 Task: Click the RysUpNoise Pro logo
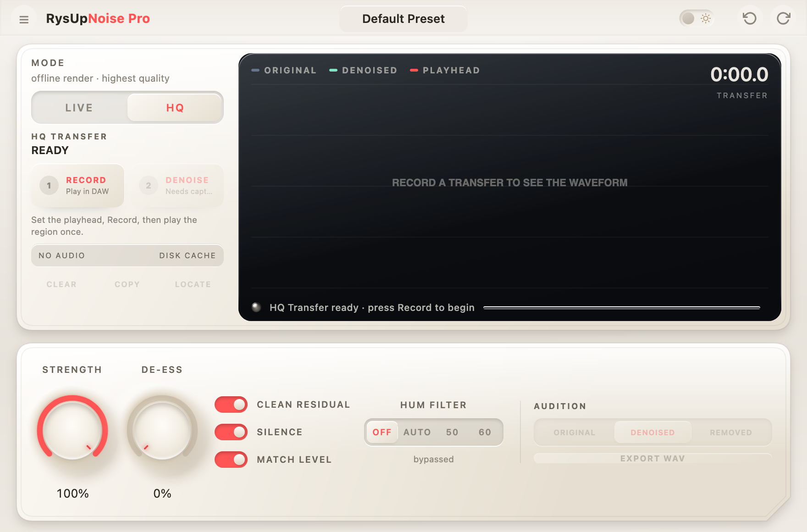click(x=98, y=18)
